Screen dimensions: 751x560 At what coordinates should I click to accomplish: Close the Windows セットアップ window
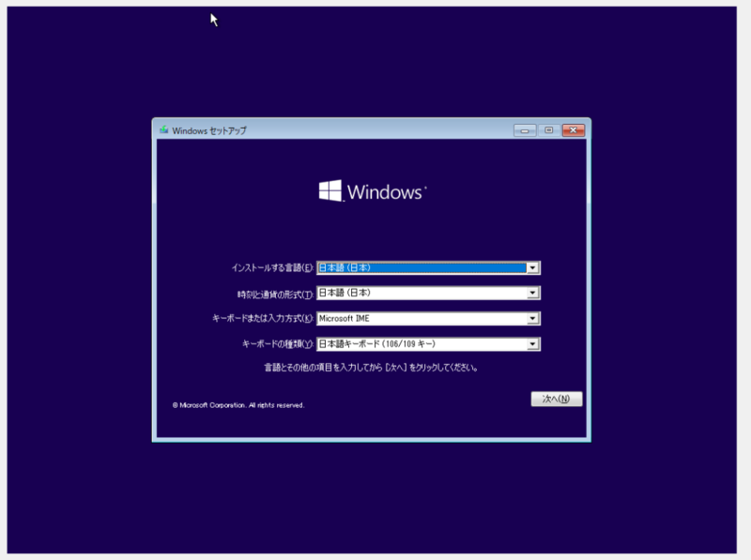(574, 130)
